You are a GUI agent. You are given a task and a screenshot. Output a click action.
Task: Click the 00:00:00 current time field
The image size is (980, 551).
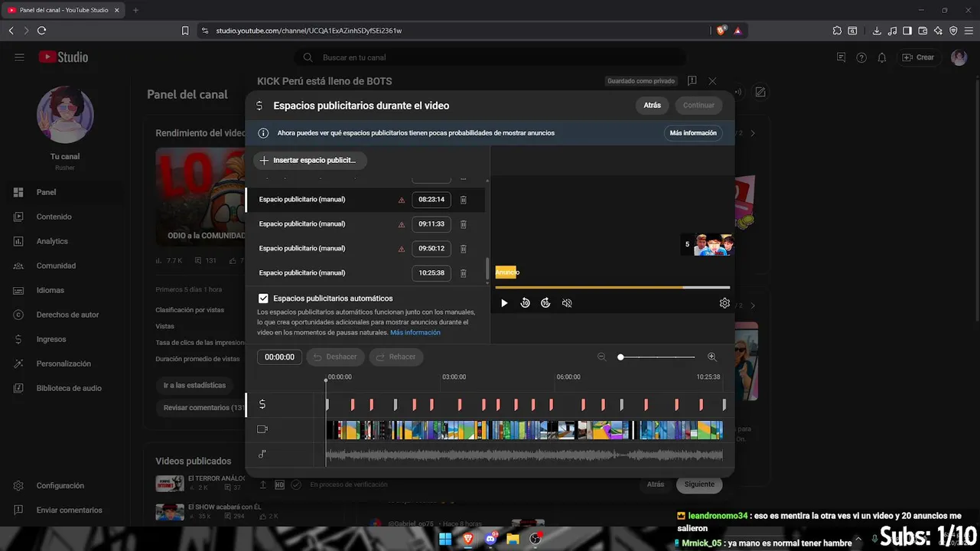coord(279,357)
